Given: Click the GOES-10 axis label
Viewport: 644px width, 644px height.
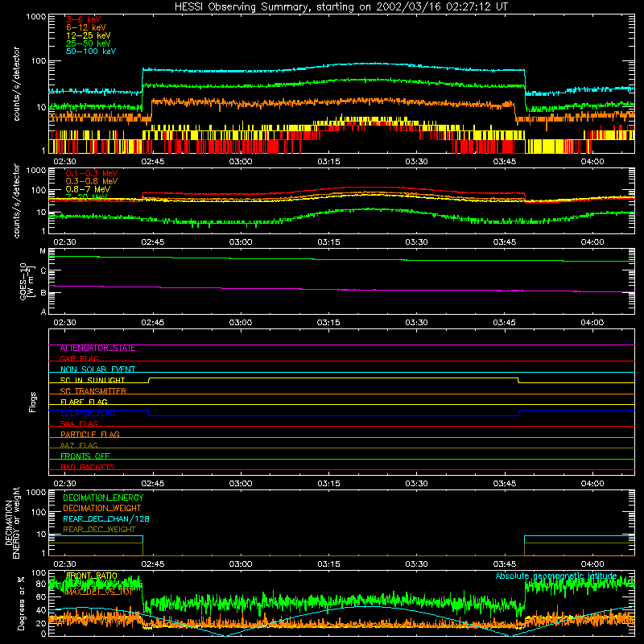Looking at the screenshot, I should [x=27, y=281].
